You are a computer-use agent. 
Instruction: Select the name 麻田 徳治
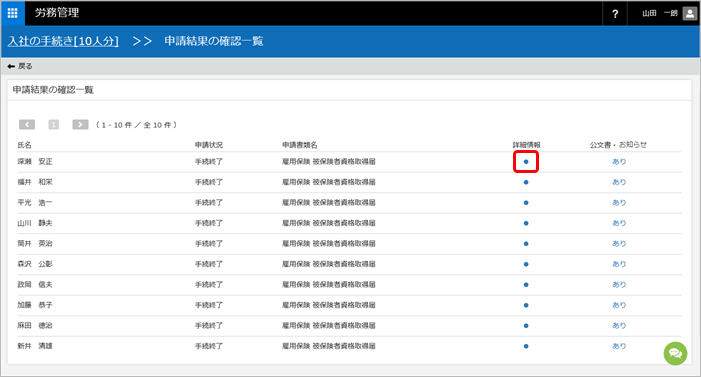[x=35, y=326]
